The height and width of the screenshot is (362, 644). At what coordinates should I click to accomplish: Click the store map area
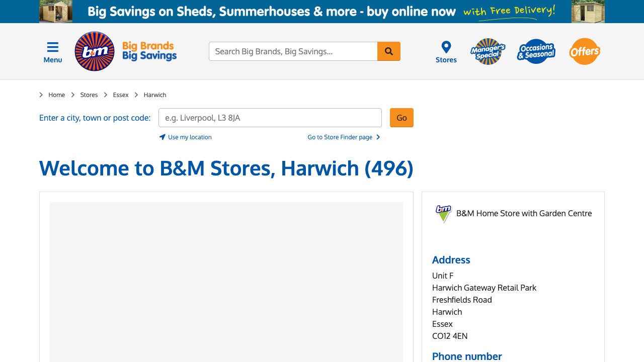(226, 282)
